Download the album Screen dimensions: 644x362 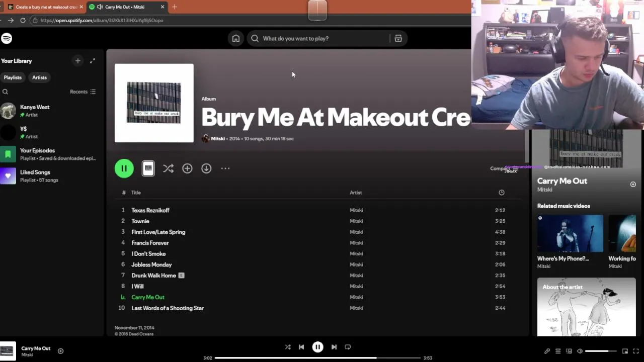coord(206,168)
